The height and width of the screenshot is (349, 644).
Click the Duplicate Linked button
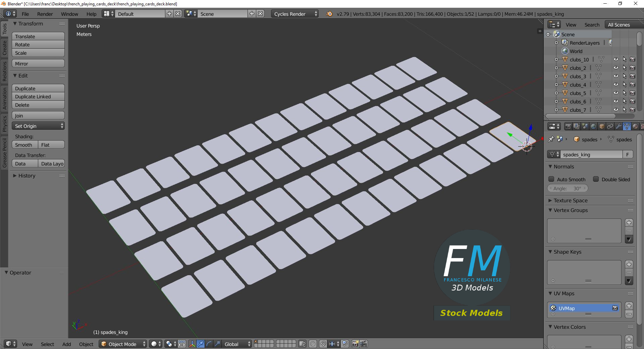tap(38, 97)
